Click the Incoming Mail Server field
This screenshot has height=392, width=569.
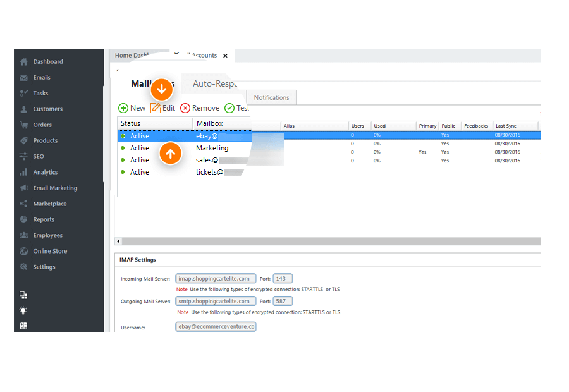[x=216, y=279]
